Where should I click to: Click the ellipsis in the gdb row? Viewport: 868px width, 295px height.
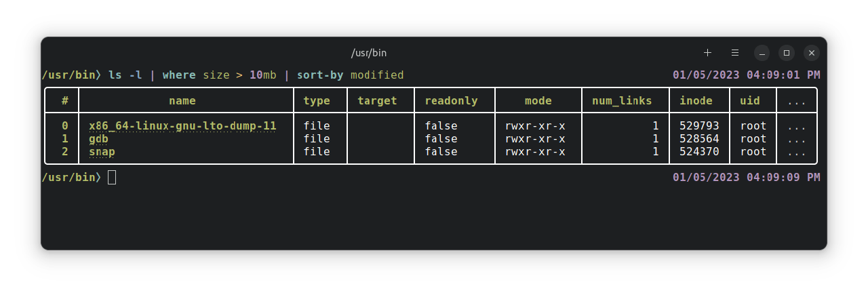797,138
